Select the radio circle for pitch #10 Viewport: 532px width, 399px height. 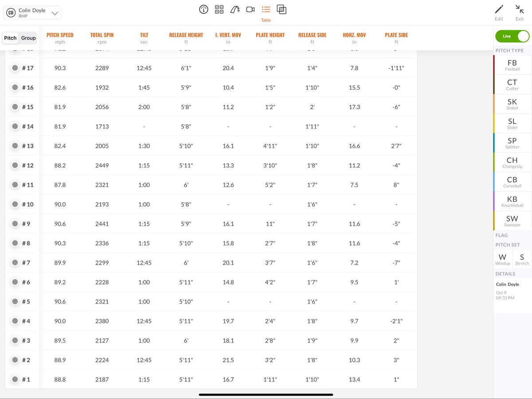(15, 204)
